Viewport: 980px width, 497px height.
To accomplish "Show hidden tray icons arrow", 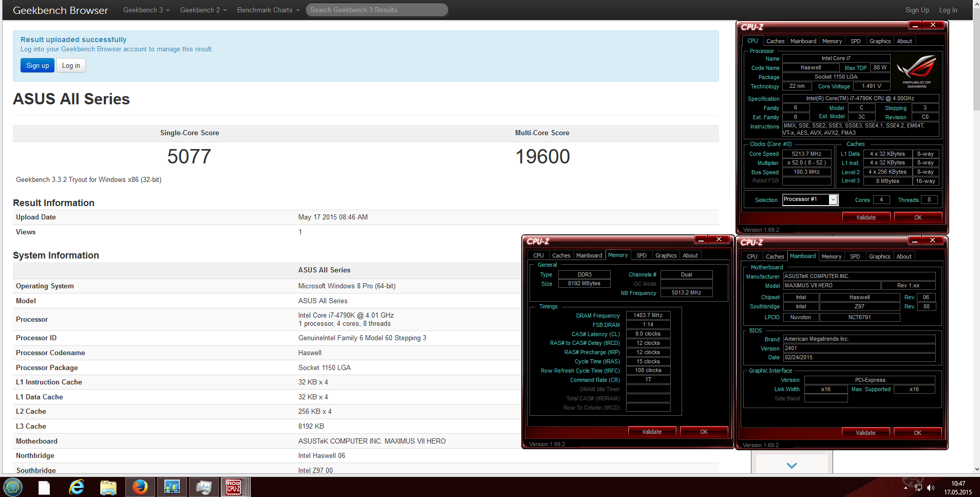I will pos(905,487).
